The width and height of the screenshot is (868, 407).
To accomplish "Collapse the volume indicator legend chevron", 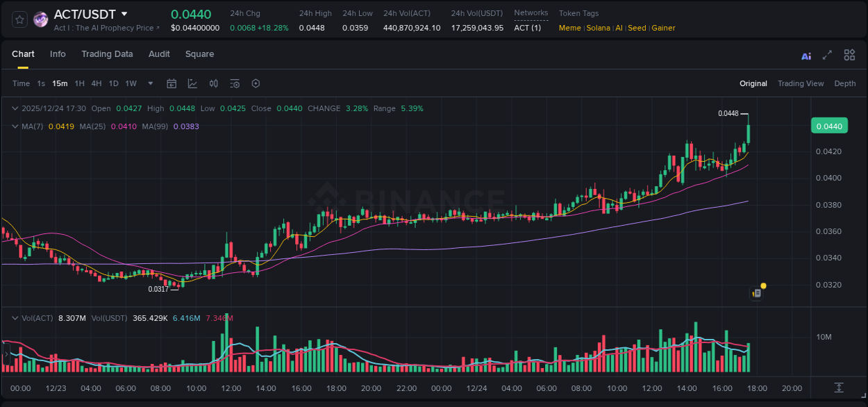I will pyautogui.click(x=15, y=318).
